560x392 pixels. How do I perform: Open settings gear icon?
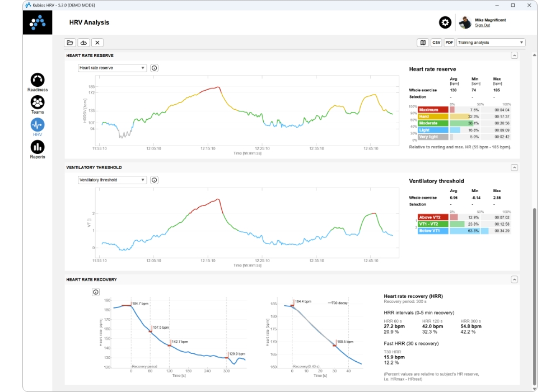(x=445, y=22)
